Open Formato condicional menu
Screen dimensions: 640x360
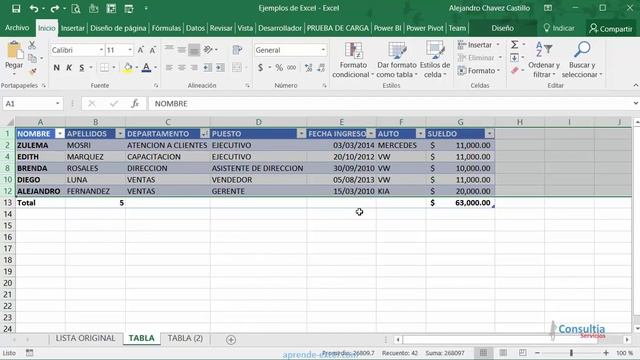click(x=353, y=60)
